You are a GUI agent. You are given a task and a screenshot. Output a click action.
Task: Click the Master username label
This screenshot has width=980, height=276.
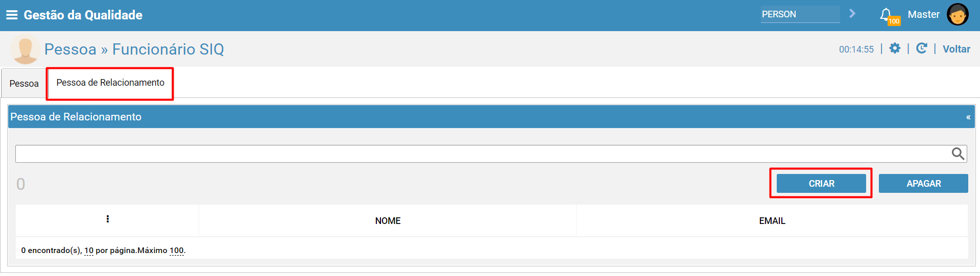click(x=923, y=14)
